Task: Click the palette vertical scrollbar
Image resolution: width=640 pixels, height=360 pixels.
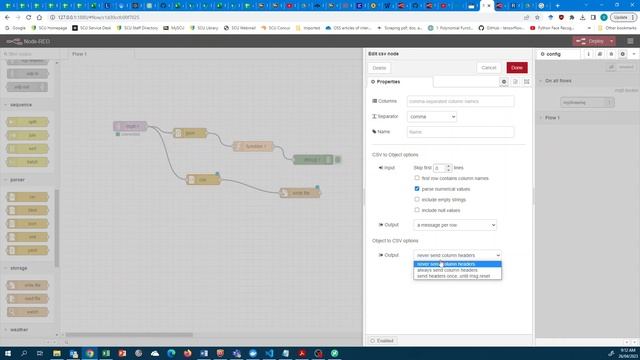Action: click(56, 229)
